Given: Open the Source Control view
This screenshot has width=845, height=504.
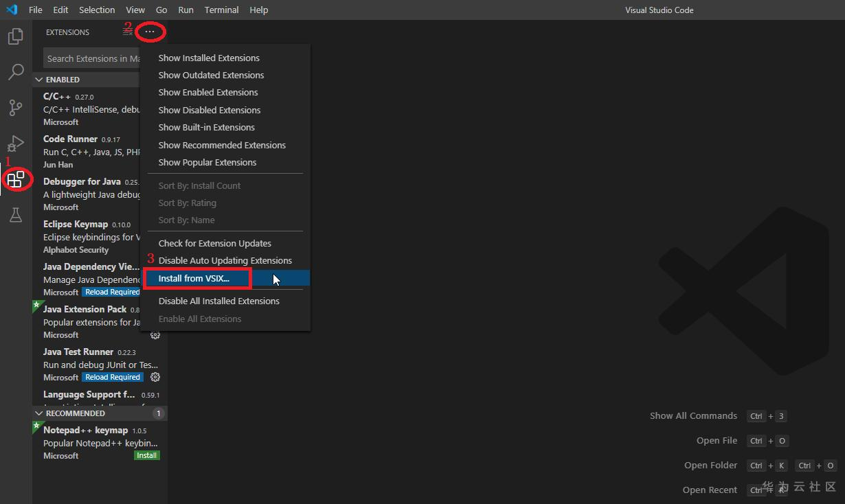Looking at the screenshot, I should (x=16, y=107).
